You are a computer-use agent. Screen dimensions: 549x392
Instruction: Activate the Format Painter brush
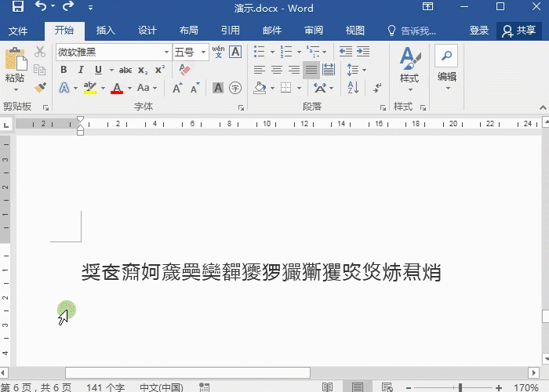pos(40,88)
